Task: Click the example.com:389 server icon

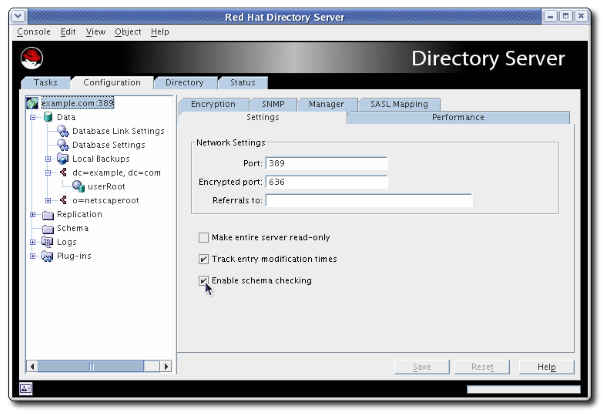Action: click(x=32, y=103)
